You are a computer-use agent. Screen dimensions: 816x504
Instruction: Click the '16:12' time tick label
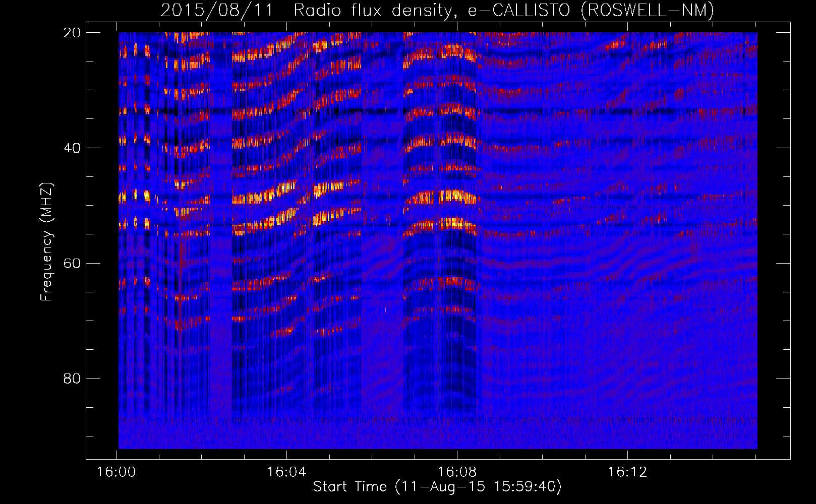pos(627,472)
